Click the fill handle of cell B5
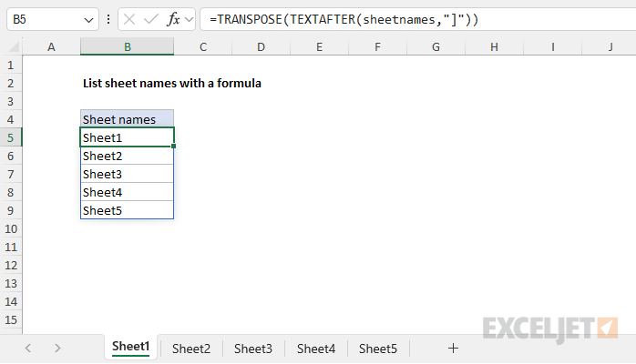 (174, 147)
